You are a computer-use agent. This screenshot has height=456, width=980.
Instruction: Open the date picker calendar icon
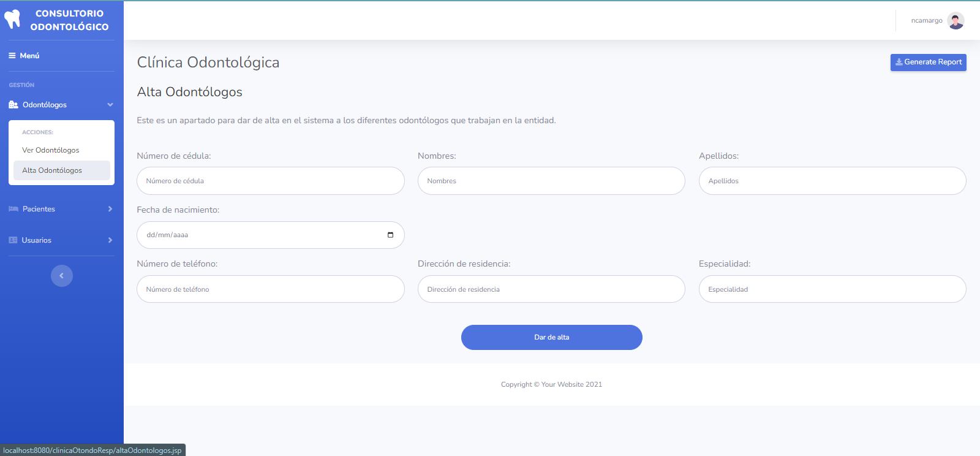pyautogui.click(x=390, y=235)
